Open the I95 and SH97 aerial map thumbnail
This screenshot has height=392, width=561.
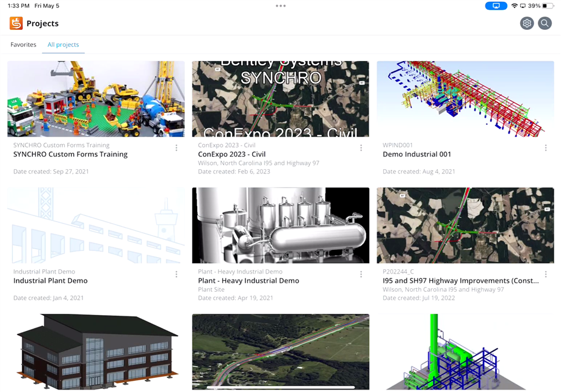point(465,225)
